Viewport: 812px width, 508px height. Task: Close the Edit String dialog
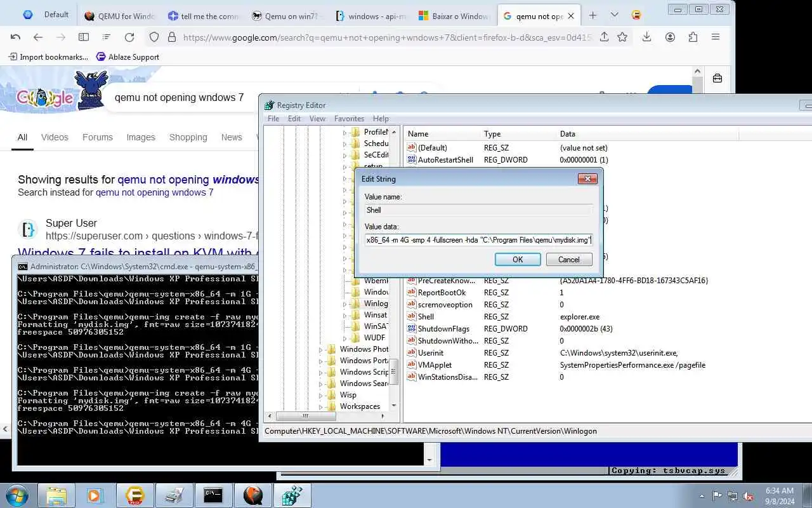point(587,179)
